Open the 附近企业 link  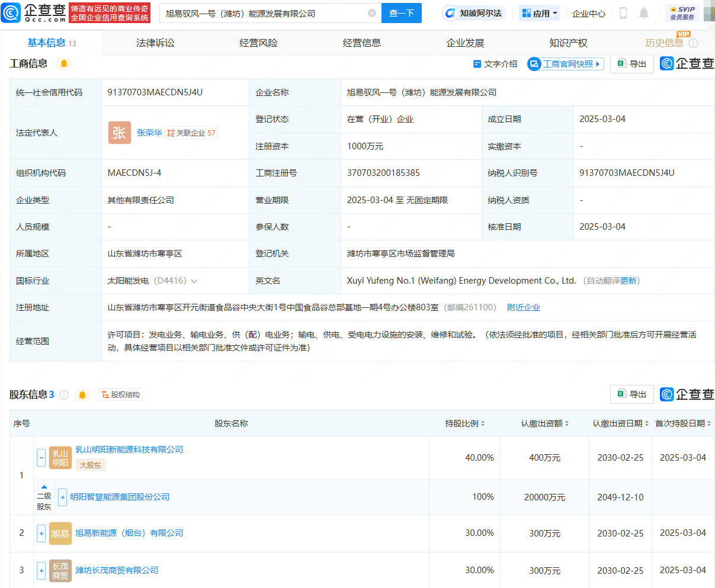pyautogui.click(x=524, y=307)
